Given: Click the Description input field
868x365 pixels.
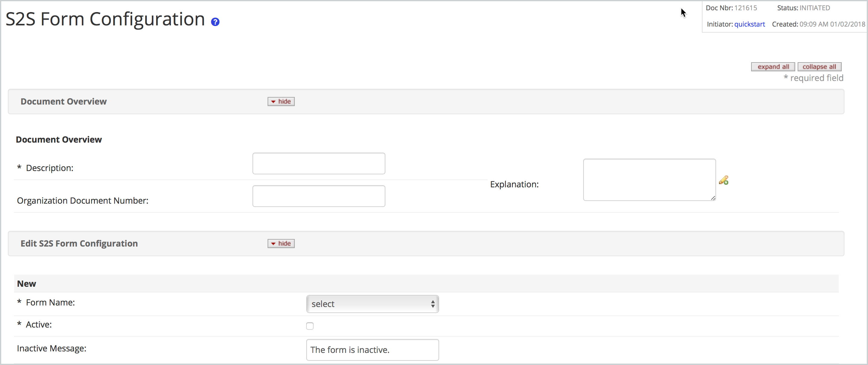Looking at the screenshot, I should pyautogui.click(x=318, y=163).
